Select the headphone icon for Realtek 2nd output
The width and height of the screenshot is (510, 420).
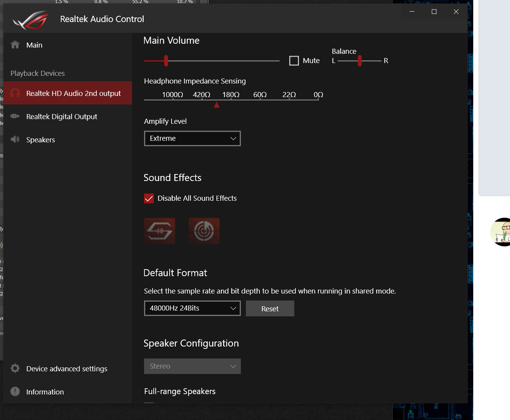coord(15,93)
